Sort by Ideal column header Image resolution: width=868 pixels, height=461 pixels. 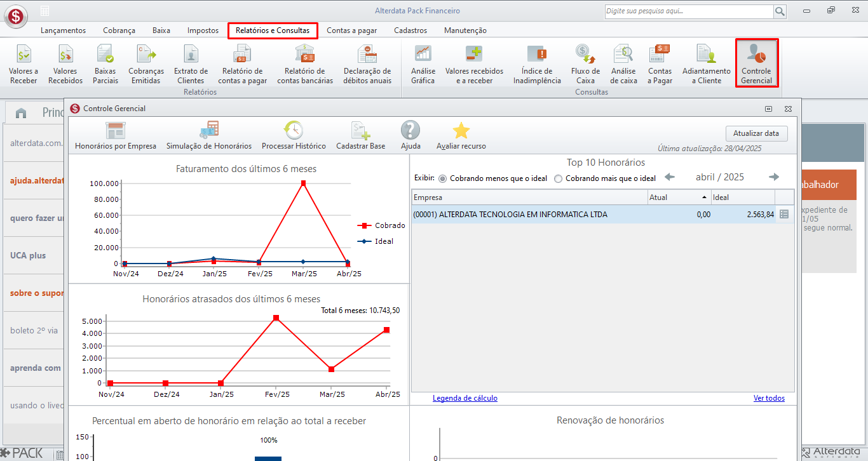[742, 197]
